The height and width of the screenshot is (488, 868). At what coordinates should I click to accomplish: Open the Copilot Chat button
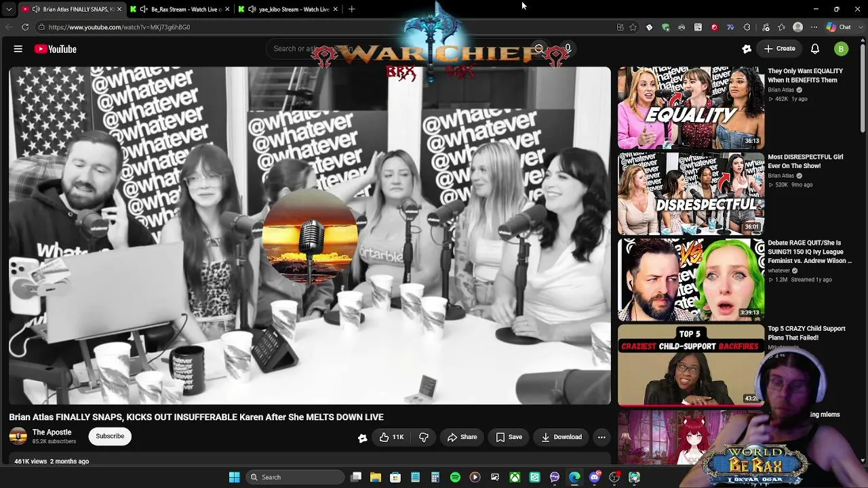[839, 27]
